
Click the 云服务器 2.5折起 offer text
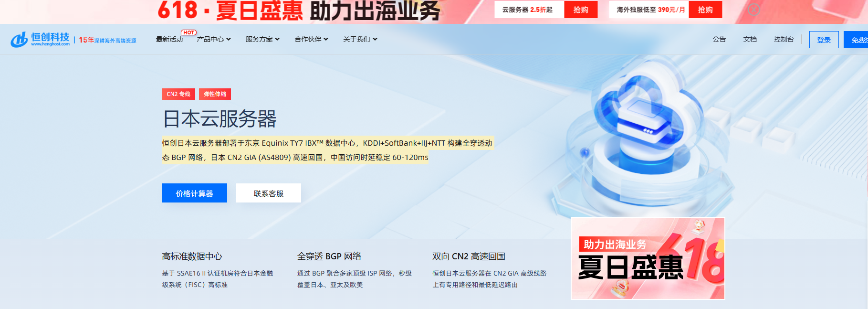tap(527, 10)
